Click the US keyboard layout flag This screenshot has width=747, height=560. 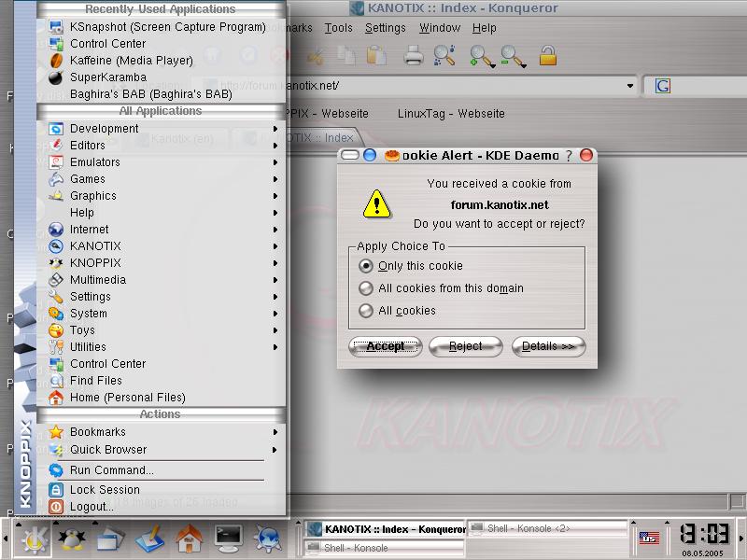(649, 539)
